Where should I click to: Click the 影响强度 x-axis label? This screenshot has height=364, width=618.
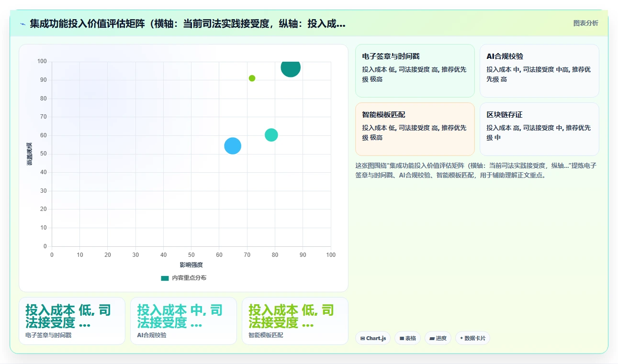pos(191,265)
